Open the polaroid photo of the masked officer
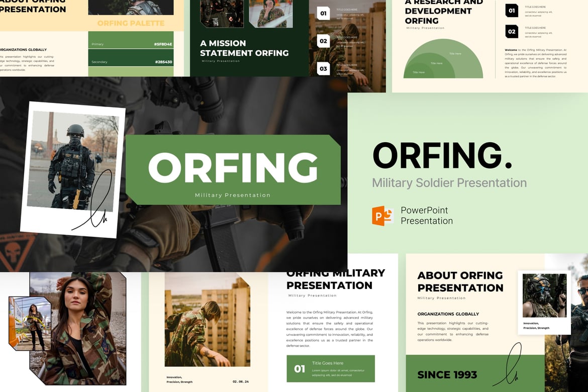Viewport: 588px width, 392px height. tap(73, 169)
